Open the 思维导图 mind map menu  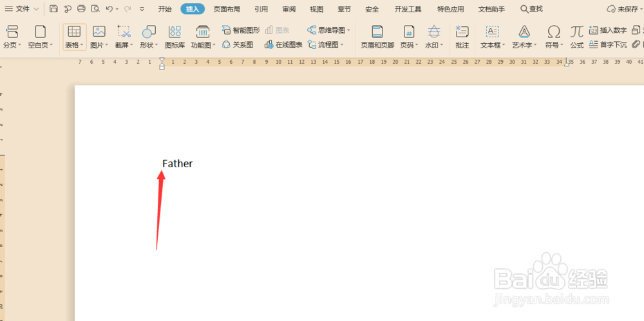328,30
